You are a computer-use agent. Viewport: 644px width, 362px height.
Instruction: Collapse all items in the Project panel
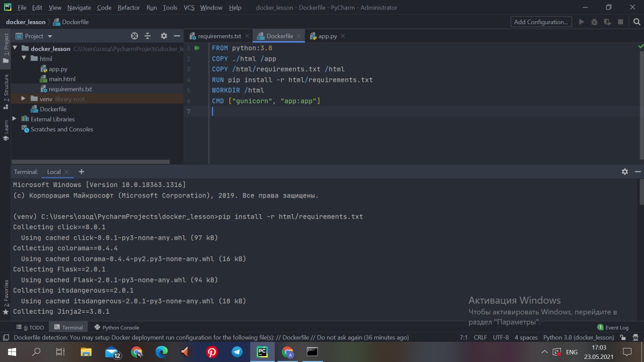[148, 36]
